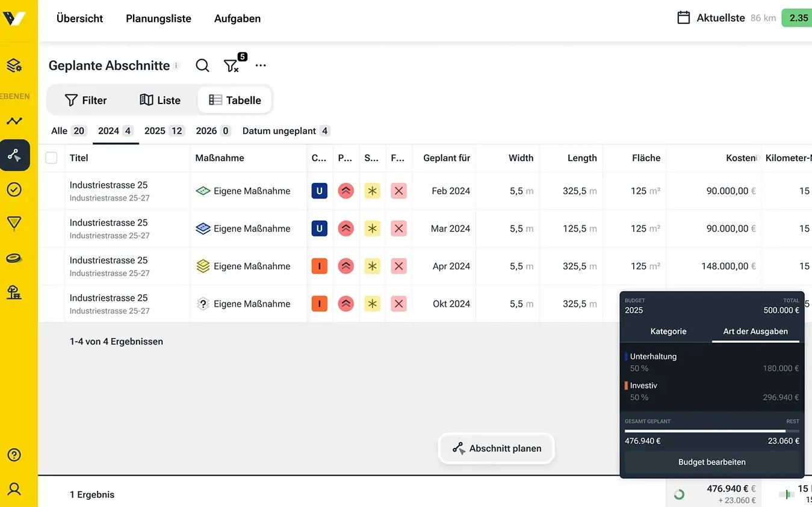Click the Abschnitt planen button
Image resolution: width=812 pixels, height=507 pixels.
pyautogui.click(x=496, y=448)
